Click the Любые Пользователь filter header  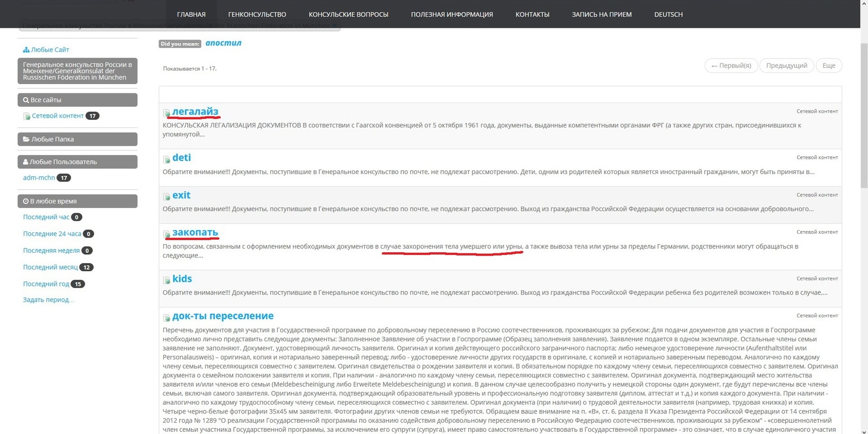pos(77,162)
